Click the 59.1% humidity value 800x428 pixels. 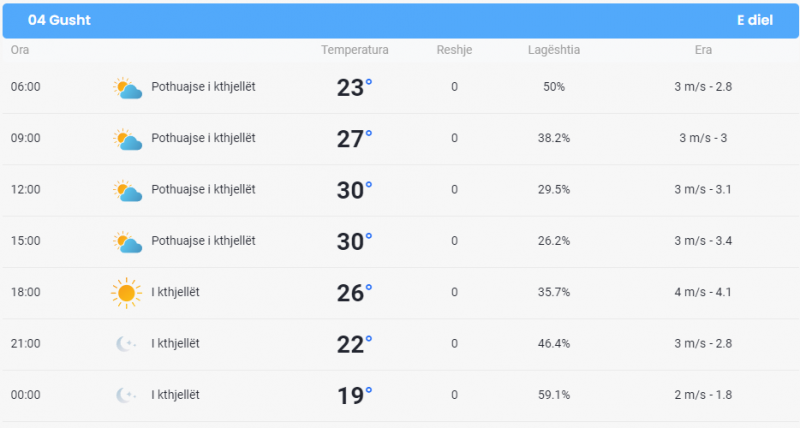click(554, 395)
